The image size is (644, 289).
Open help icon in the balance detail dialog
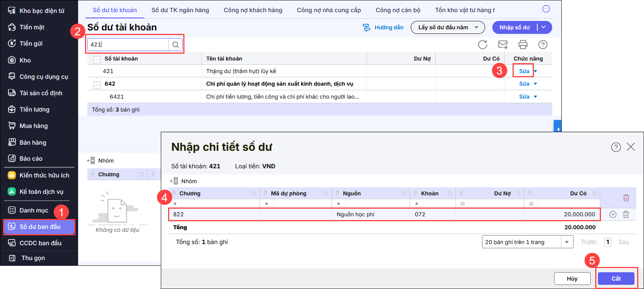click(616, 147)
